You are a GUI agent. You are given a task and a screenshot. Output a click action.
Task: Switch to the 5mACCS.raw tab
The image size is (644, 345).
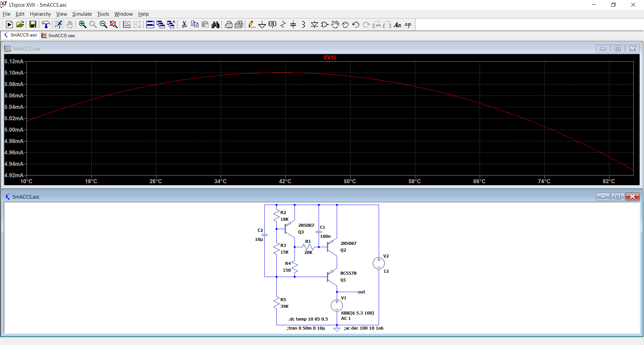[58, 36]
